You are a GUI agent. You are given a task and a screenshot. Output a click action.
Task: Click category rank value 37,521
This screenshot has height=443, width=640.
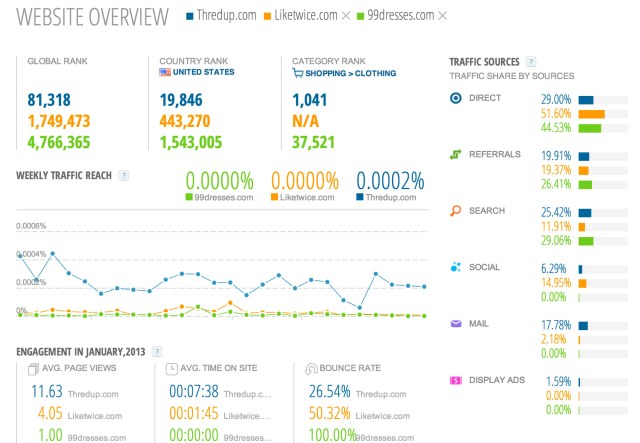pos(313,142)
